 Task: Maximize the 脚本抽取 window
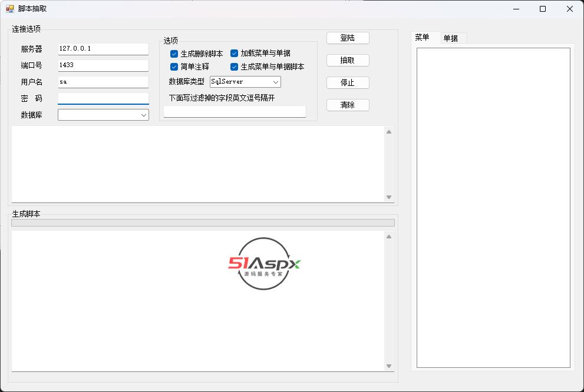[x=543, y=9]
